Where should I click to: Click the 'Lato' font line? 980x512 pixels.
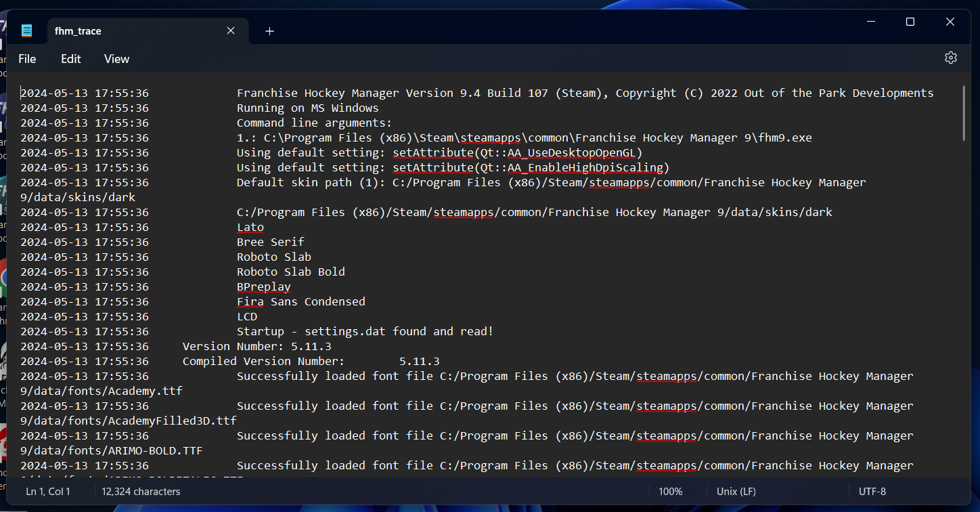click(250, 227)
